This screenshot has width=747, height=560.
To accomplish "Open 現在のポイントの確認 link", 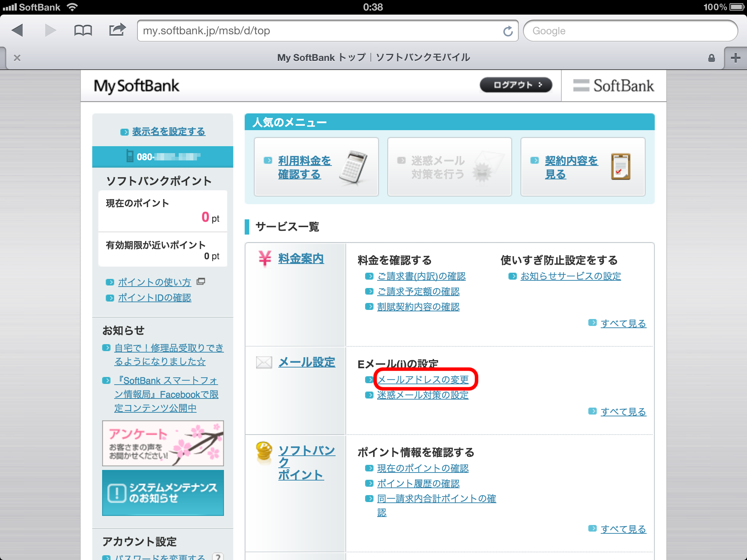I will 423,468.
